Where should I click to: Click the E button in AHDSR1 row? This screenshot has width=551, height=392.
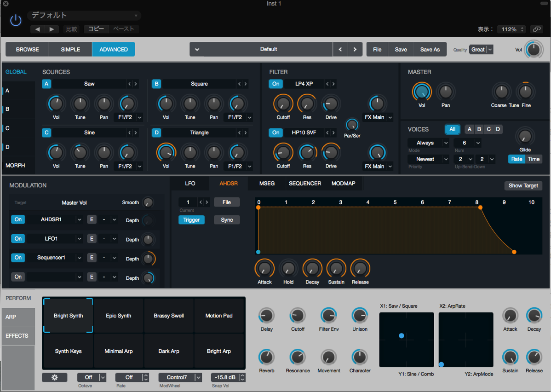[x=92, y=219]
